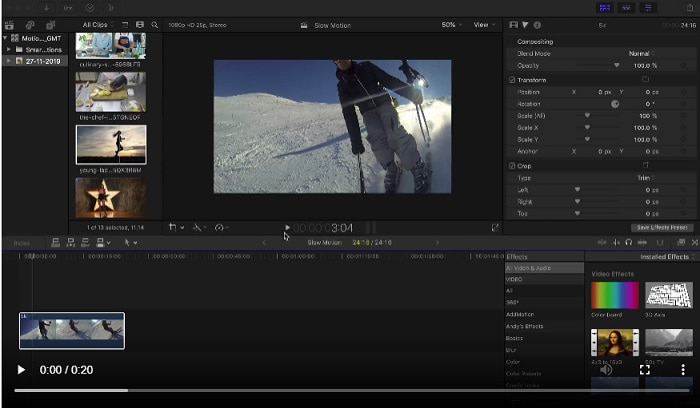Select the chef cutting board clip thumbnail
700x408 pixels.
click(111, 92)
